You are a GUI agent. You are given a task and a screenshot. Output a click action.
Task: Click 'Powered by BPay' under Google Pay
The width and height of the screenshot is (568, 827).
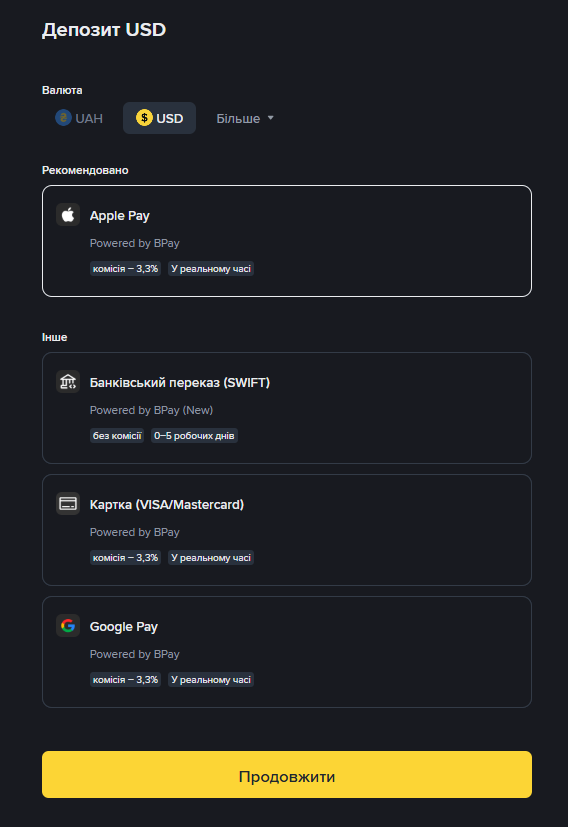[134, 654]
